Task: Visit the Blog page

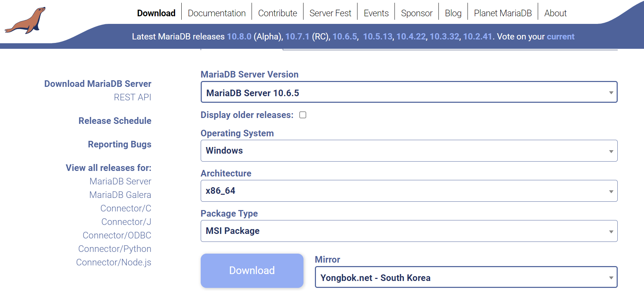Action: 453,13
